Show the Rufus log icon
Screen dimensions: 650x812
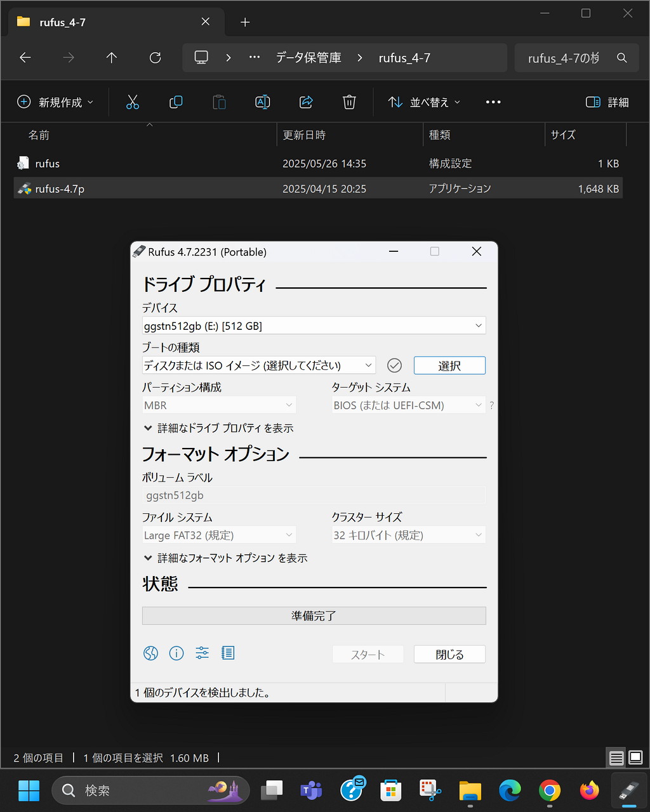(x=228, y=653)
